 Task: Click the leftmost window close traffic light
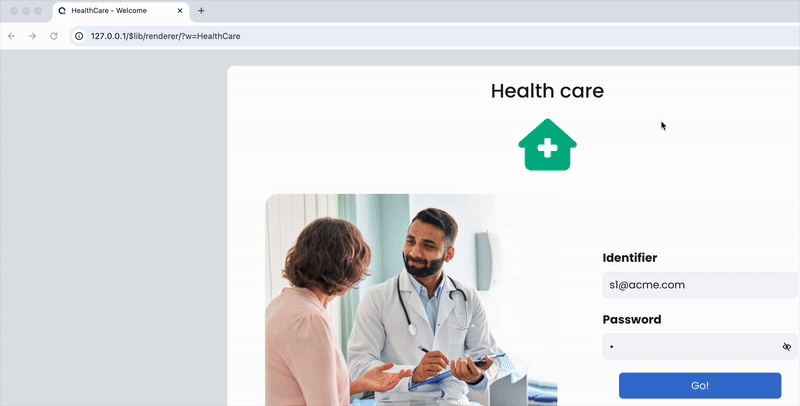pos(14,11)
